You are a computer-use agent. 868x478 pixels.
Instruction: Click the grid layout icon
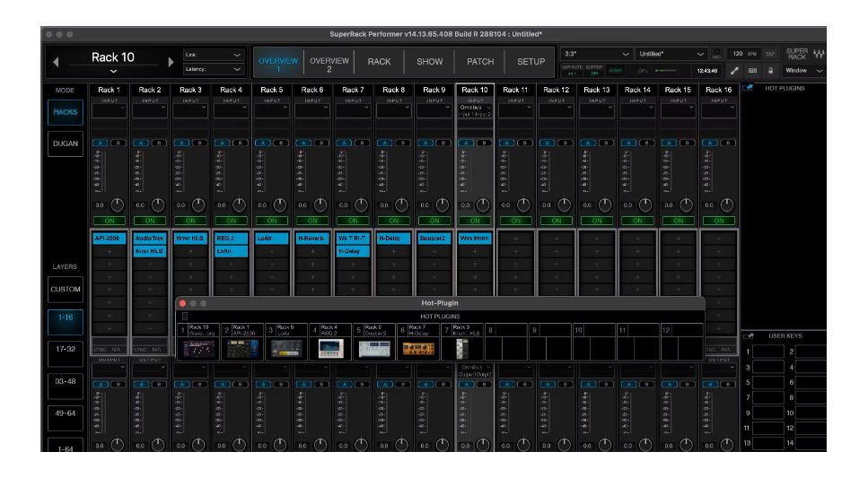(x=752, y=71)
